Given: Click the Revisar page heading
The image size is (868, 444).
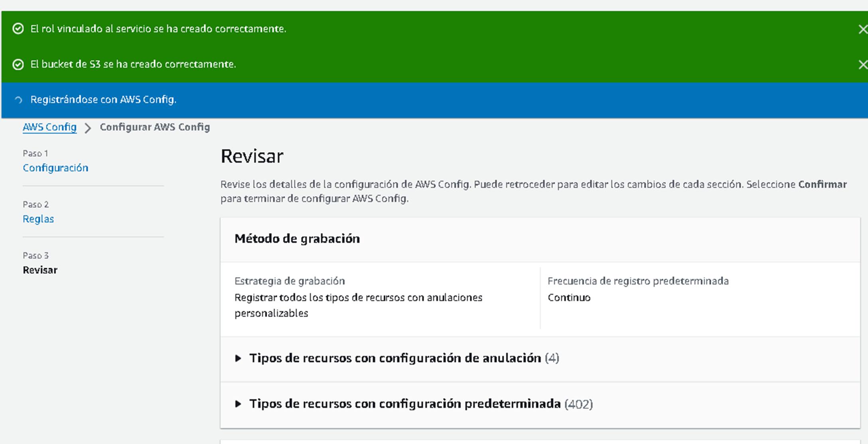Looking at the screenshot, I should click(x=252, y=156).
